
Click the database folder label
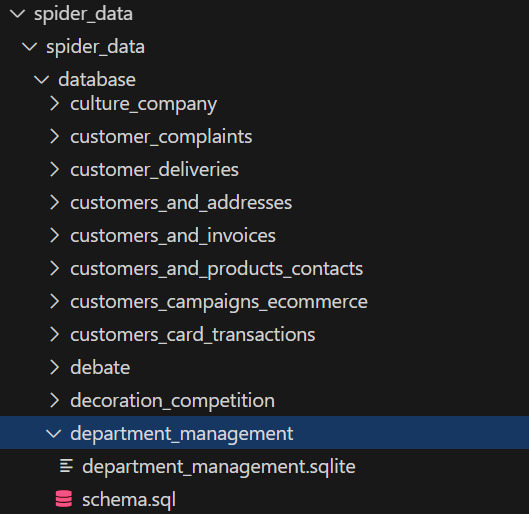[x=97, y=80]
